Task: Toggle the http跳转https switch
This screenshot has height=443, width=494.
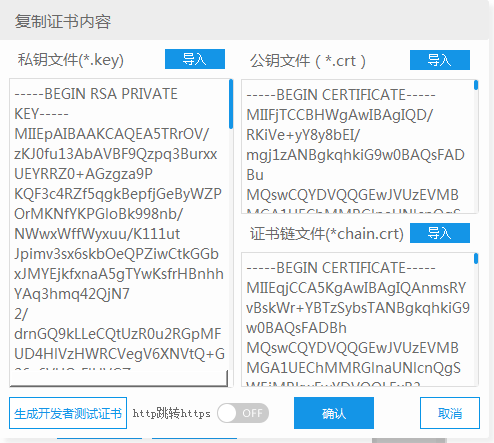Action: [x=243, y=413]
